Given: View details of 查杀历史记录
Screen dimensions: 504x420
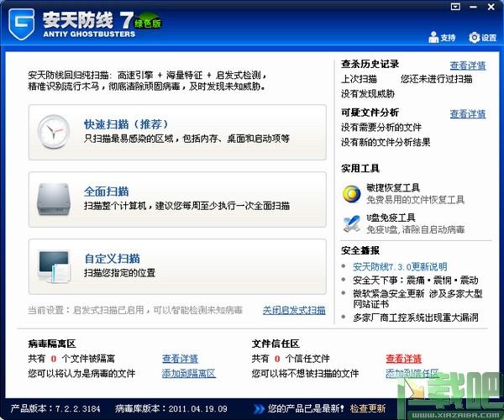Looking at the screenshot, I should (x=468, y=66).
